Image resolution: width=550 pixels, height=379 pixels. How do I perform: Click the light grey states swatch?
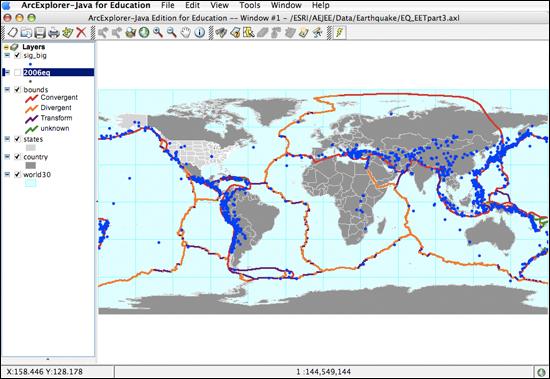click(31, 148)
